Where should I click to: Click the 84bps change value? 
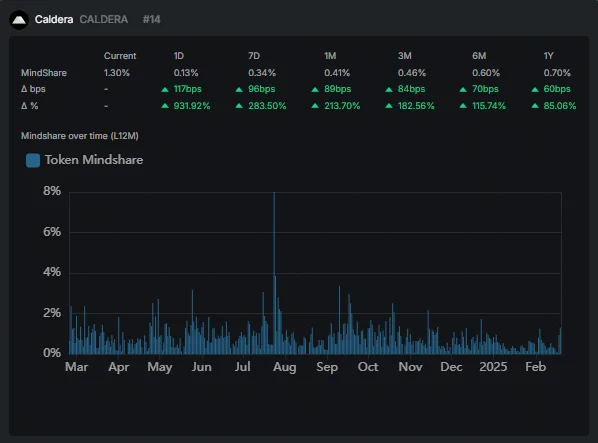pos(411,89)
